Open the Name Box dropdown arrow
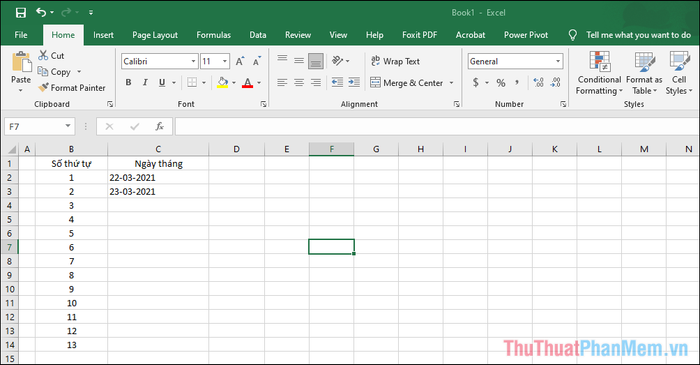Screen dimensions: 700x365 tap(68, 126)
